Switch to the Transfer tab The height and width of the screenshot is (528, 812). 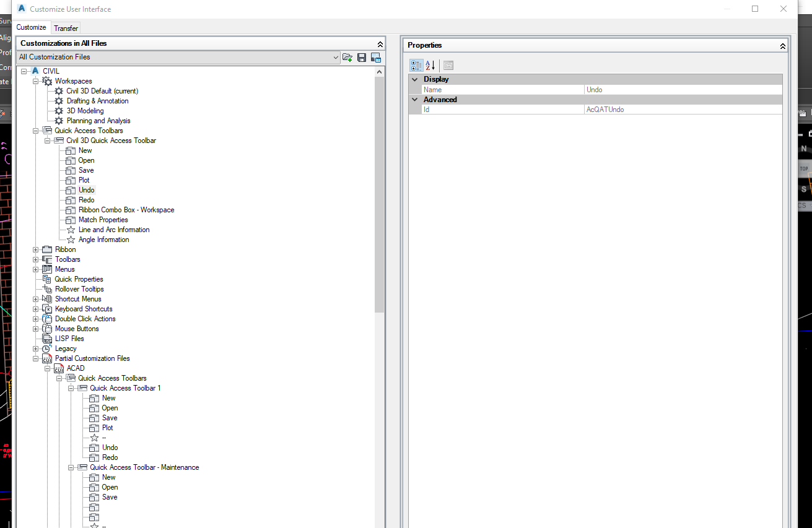(x=66, y=27)
